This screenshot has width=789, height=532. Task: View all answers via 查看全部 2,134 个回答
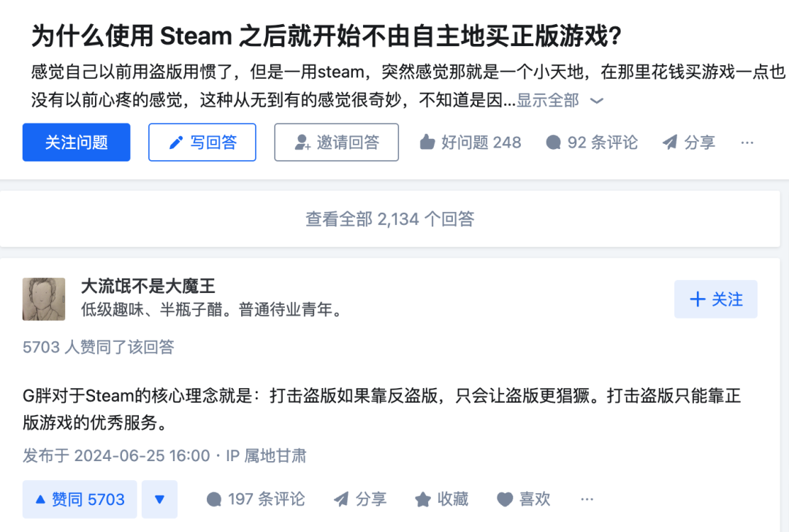[x=389, y=218]
